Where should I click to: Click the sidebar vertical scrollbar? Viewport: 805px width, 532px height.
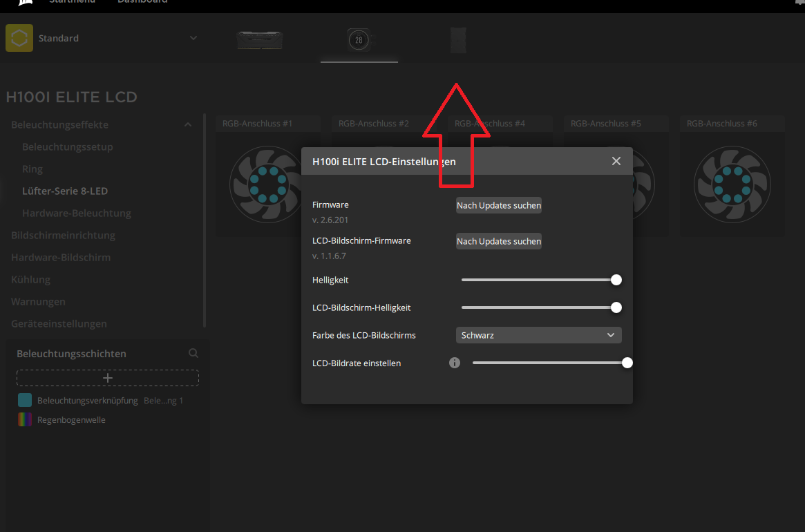tap(205, 221)
